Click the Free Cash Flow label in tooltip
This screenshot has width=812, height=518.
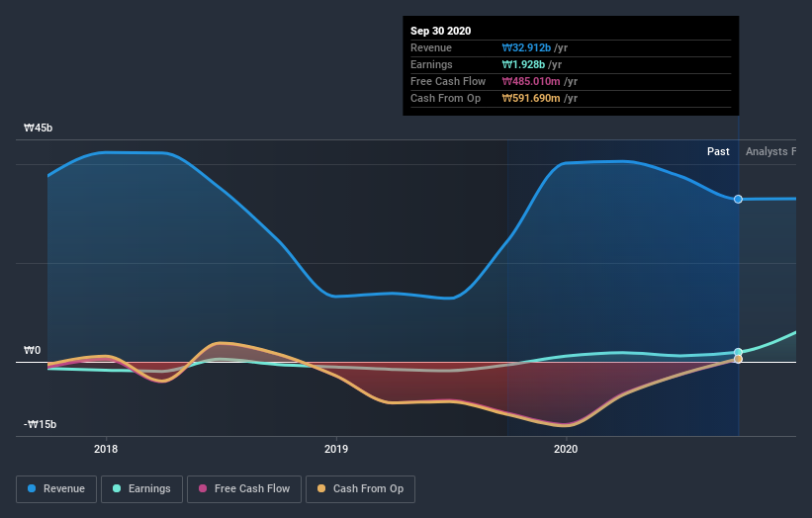(x=448, y=82)
